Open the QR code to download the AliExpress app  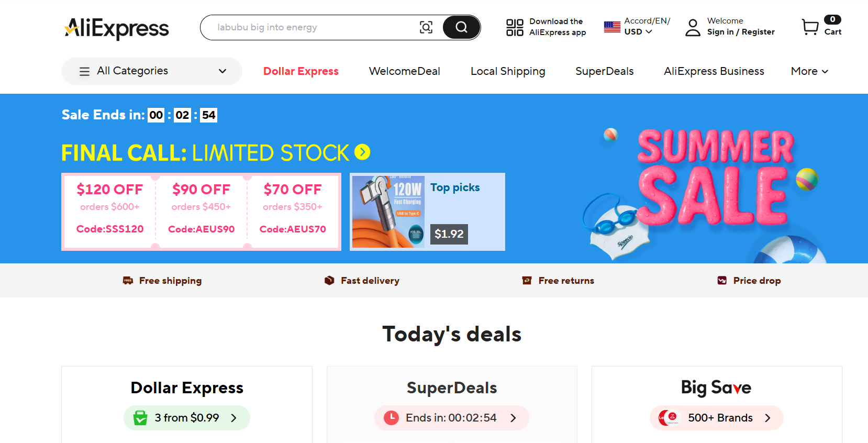pyautogui.click(x=514, y=27)
